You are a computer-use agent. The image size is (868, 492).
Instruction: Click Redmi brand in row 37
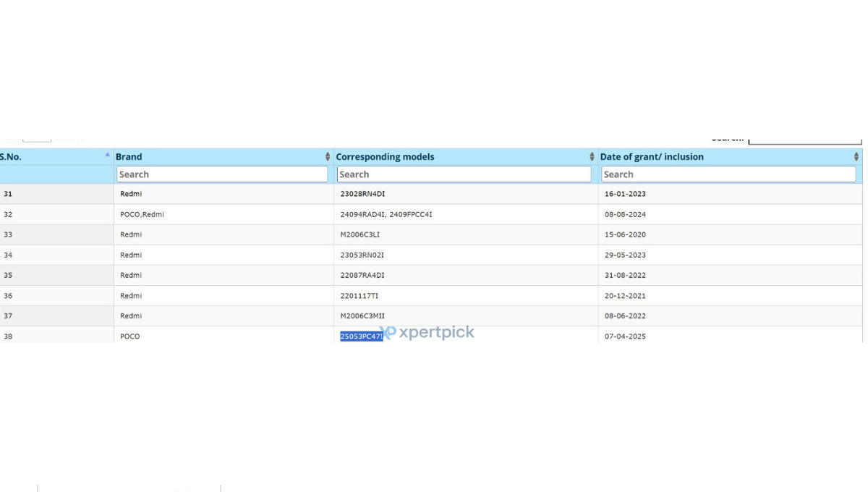tap(131, 315)
